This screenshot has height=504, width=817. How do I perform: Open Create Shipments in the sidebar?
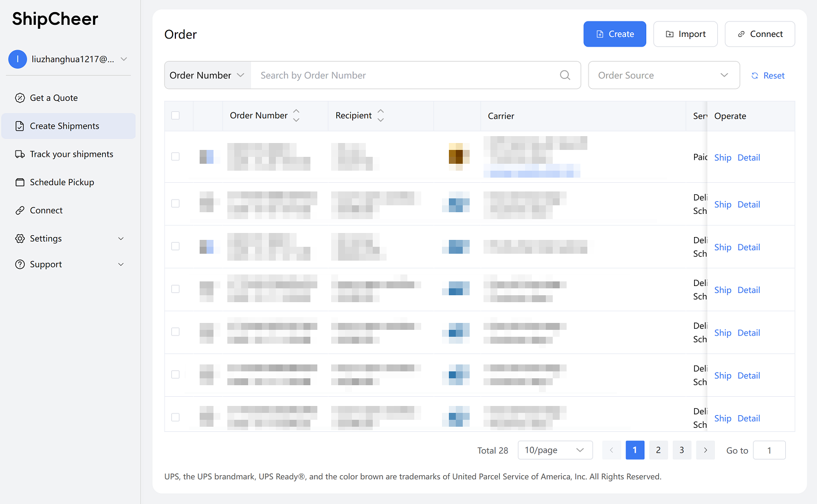tap(65, 126)
